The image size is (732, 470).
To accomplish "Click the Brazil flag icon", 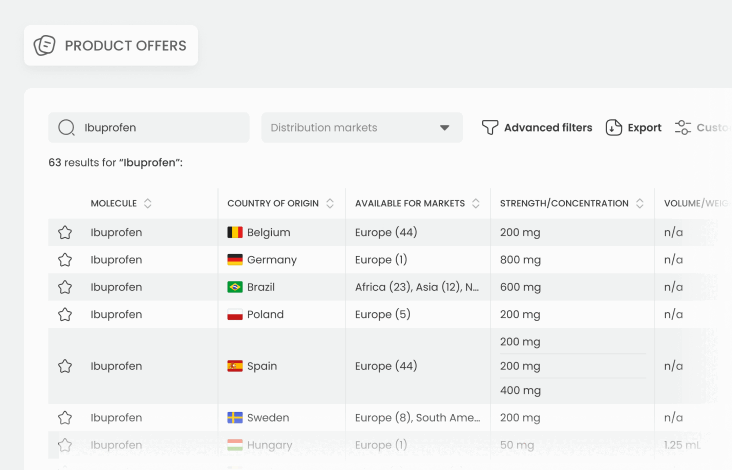I will (x=235, y=287).
